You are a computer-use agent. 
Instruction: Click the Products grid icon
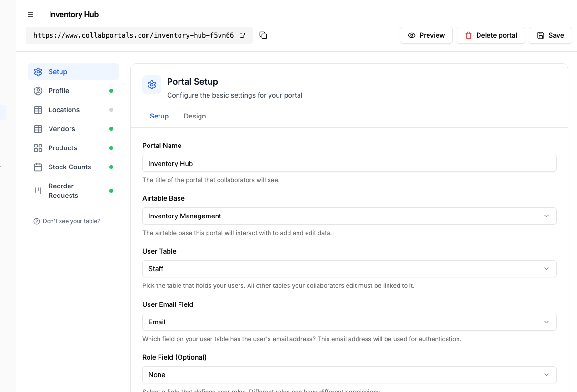pyautogui.click(x=38, y=148)
